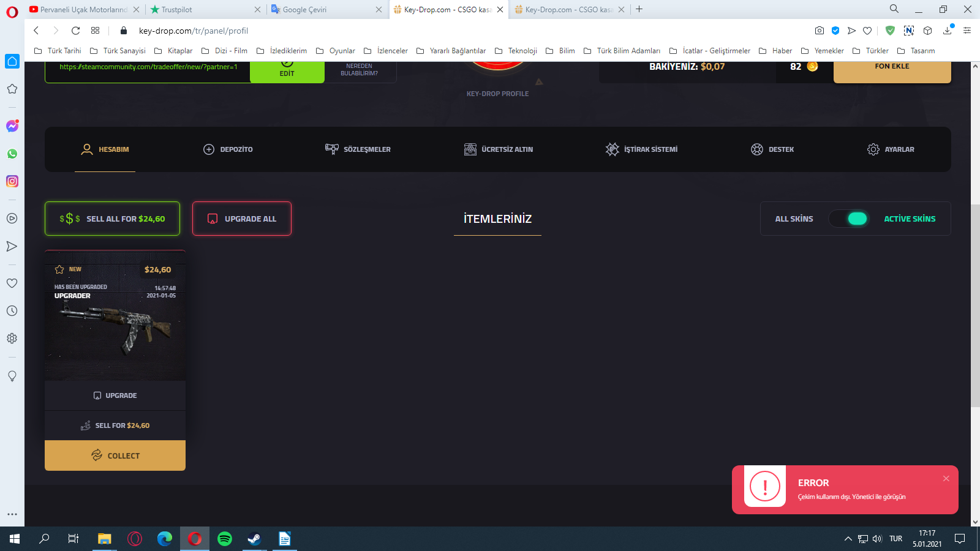Open Opera sidebar bookmarks star
Screen dimensions: 980x551
pyautogui.click(x=12, y=89)
